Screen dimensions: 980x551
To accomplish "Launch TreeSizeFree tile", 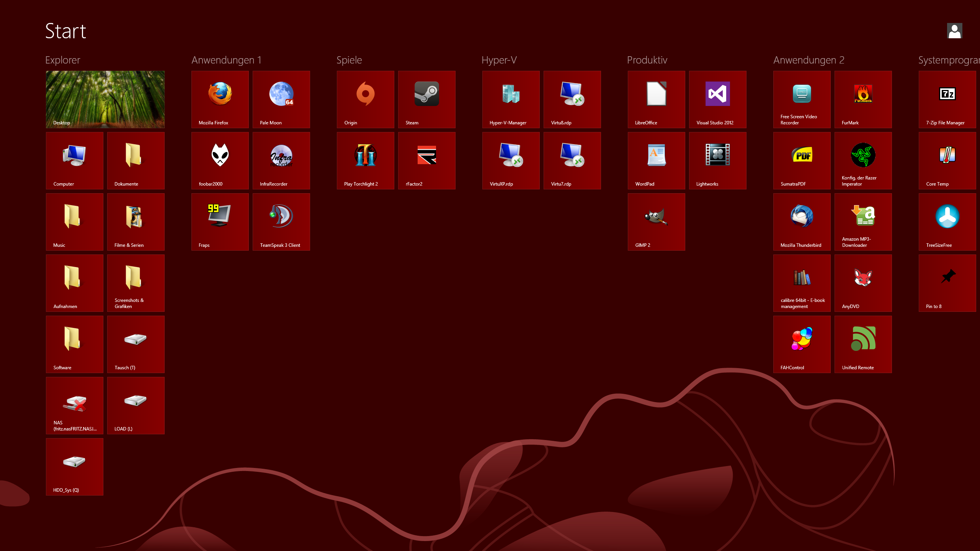I will point(947,222).
